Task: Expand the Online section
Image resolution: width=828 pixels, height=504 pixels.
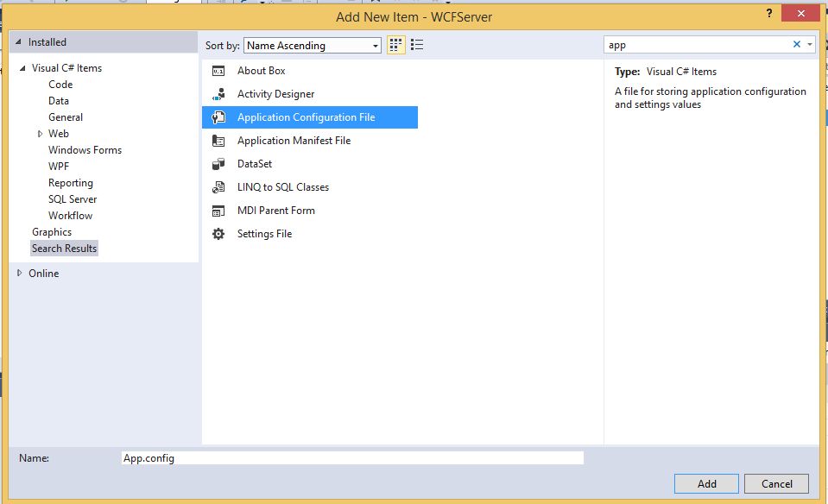Action: (19, 273)
